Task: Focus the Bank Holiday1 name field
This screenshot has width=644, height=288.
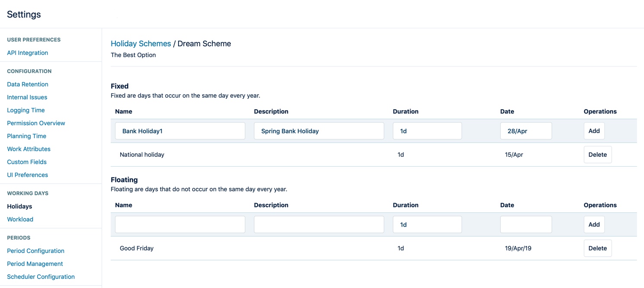Action: tap(180, 131)
